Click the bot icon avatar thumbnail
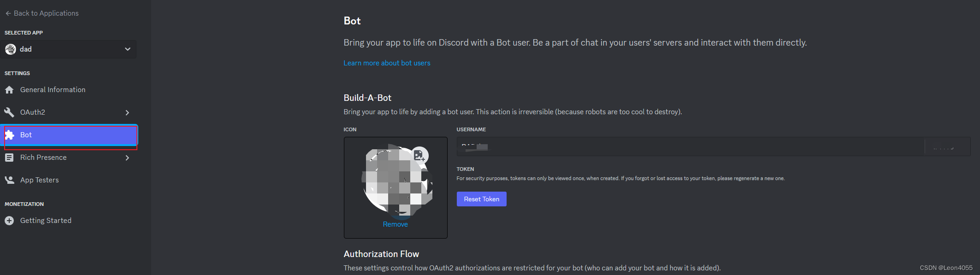Image resolution: width=980 pixels, height=275 pixels. (x=396, y=181)
